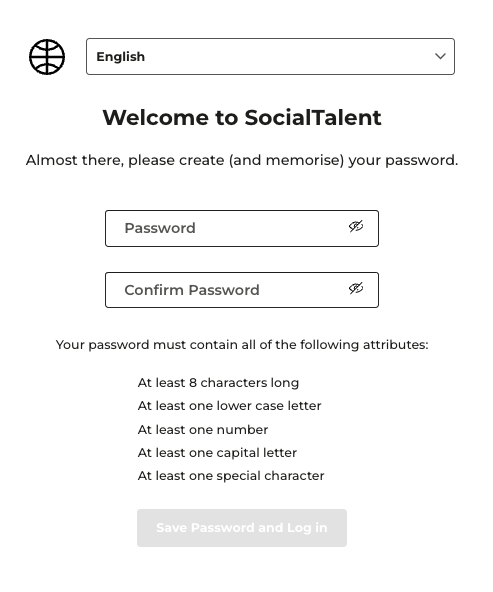Click the word 'SocialTalent' in the heading
The width and height of the screenshot is (493, 592).
(313, 117)
